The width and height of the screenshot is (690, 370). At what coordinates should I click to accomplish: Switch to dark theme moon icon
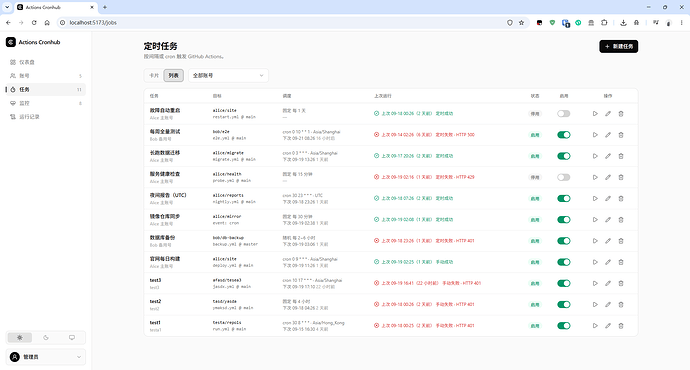click(x=46, y=337)
